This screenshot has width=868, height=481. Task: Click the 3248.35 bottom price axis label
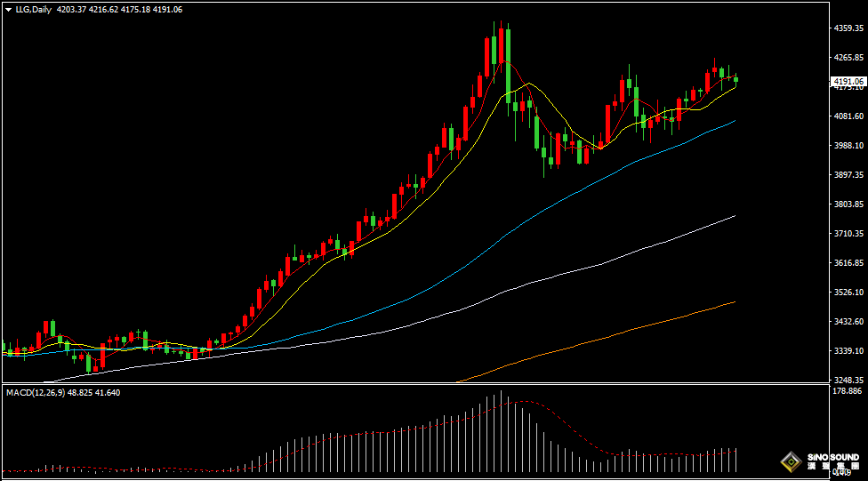click(848, 380)
